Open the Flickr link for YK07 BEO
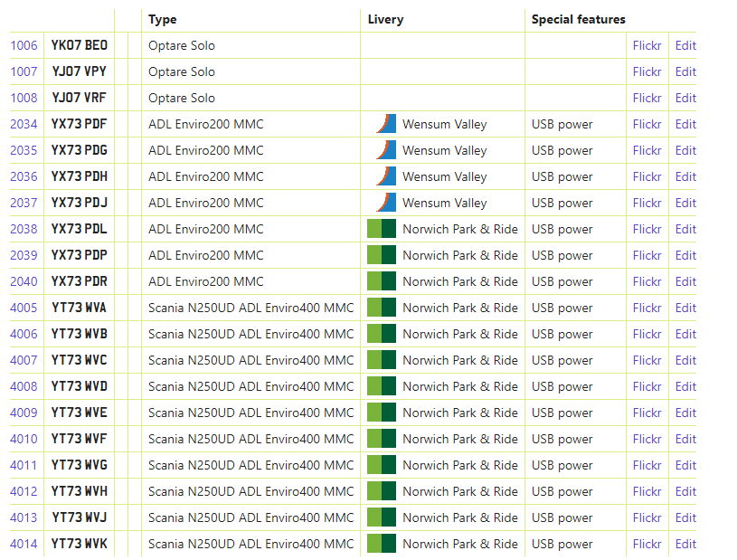 647,45
